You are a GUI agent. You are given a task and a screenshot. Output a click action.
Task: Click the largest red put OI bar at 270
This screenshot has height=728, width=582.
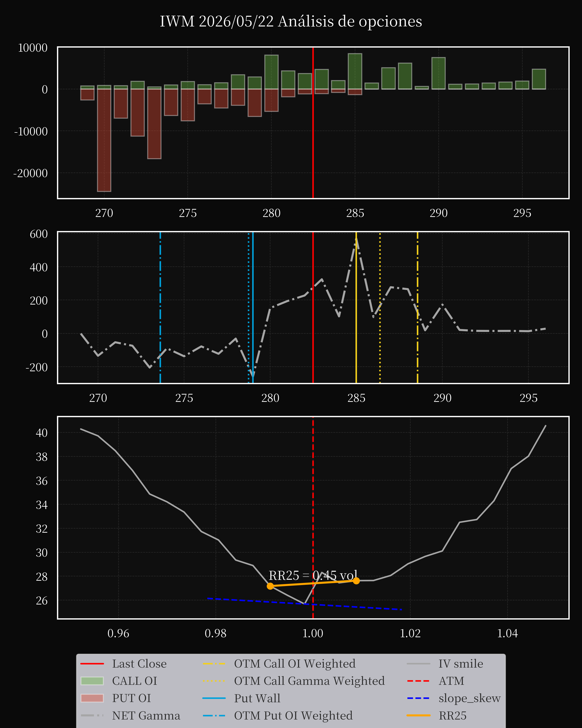pos(104,140)
